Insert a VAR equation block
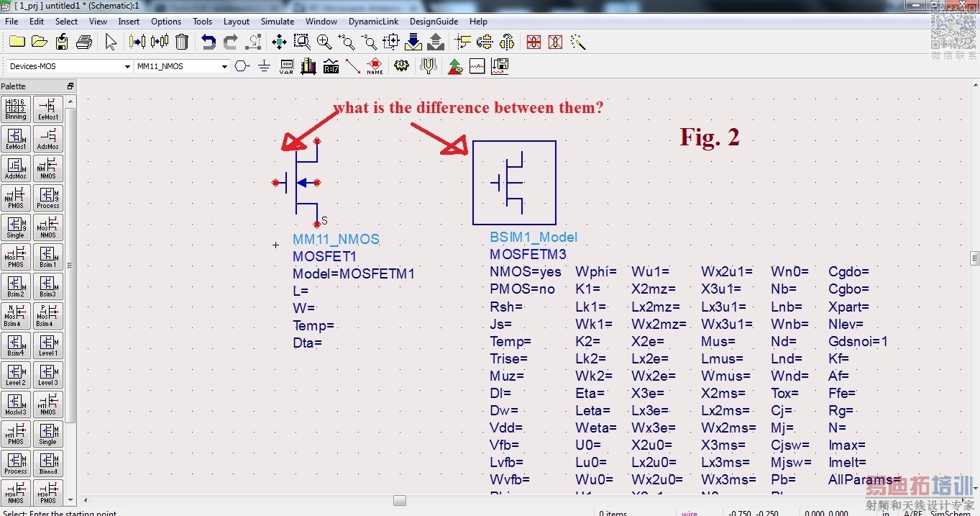The width and height of the screenshot is (980, 516). click(x=286, y=66)
